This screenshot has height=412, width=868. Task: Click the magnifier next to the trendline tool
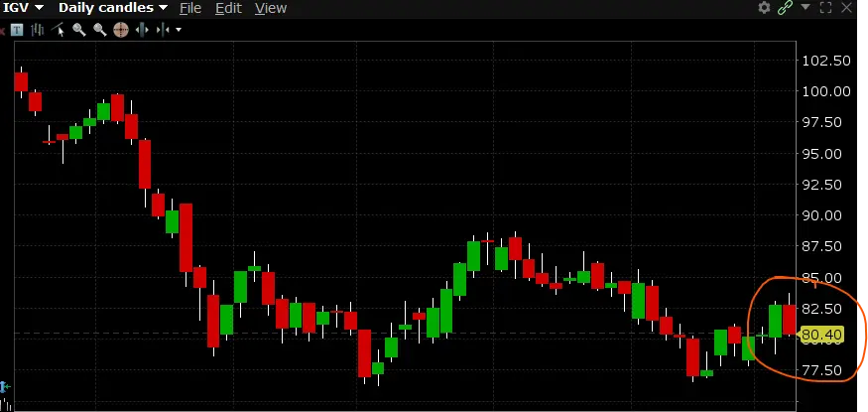pos(79,30)
